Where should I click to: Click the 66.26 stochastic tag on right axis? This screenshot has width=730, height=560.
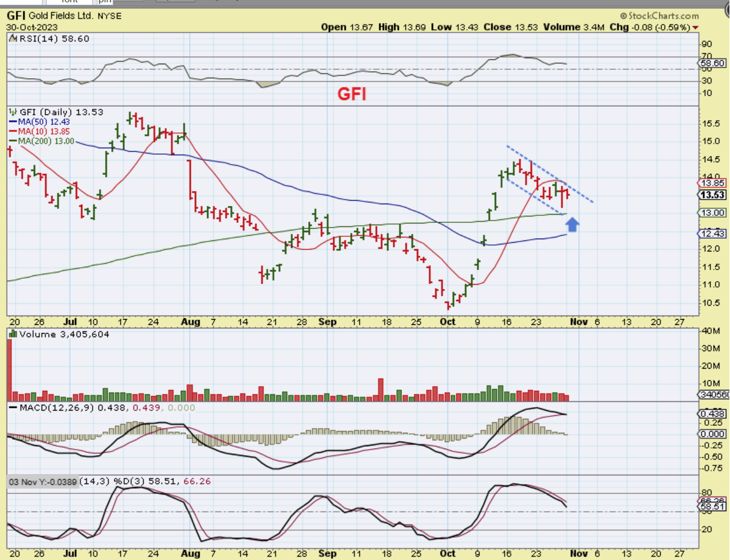(713, 501)
